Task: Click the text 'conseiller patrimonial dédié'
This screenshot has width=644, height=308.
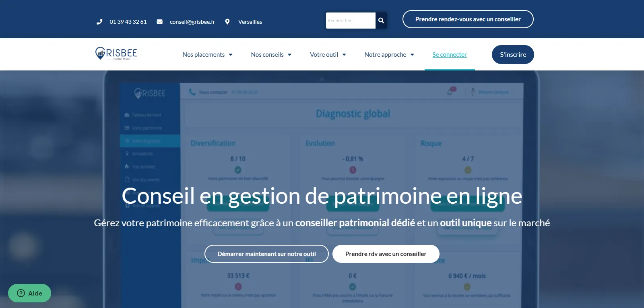Action: 355,223
